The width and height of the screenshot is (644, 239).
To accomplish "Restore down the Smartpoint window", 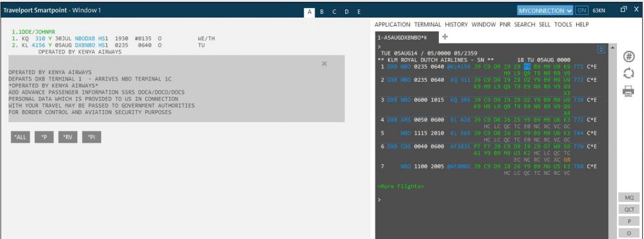I will click(x=623, y=9).
